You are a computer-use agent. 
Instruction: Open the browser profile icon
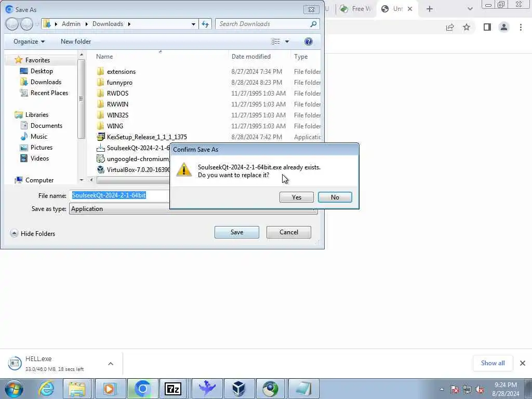click(504, 27)
